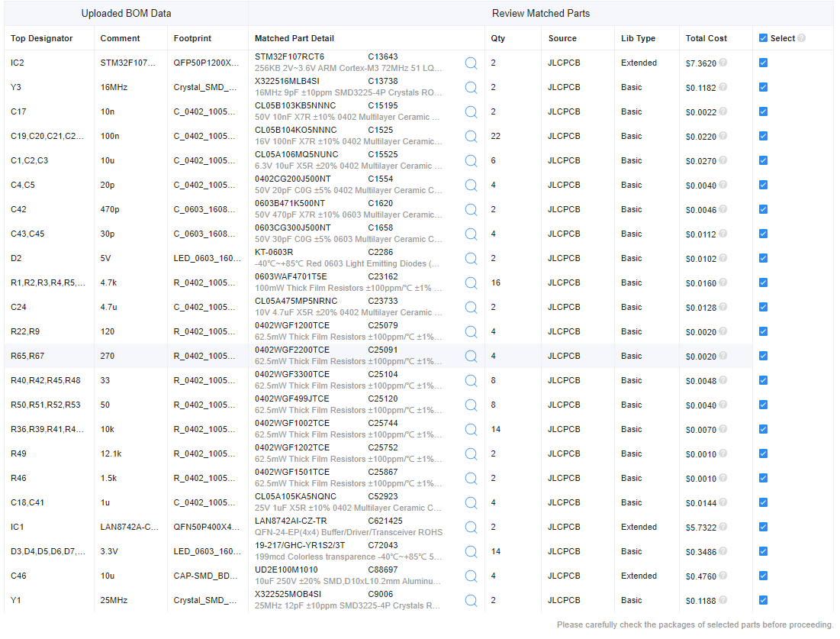The height and width of the screenshot is (639, 840).
Task: Click the Lib Type column header
Action: tap(638, 39)
